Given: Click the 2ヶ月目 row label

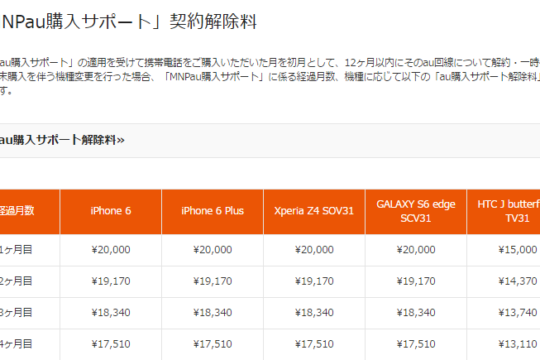Looking at the screenshot, I should click(x=16, y=281).
